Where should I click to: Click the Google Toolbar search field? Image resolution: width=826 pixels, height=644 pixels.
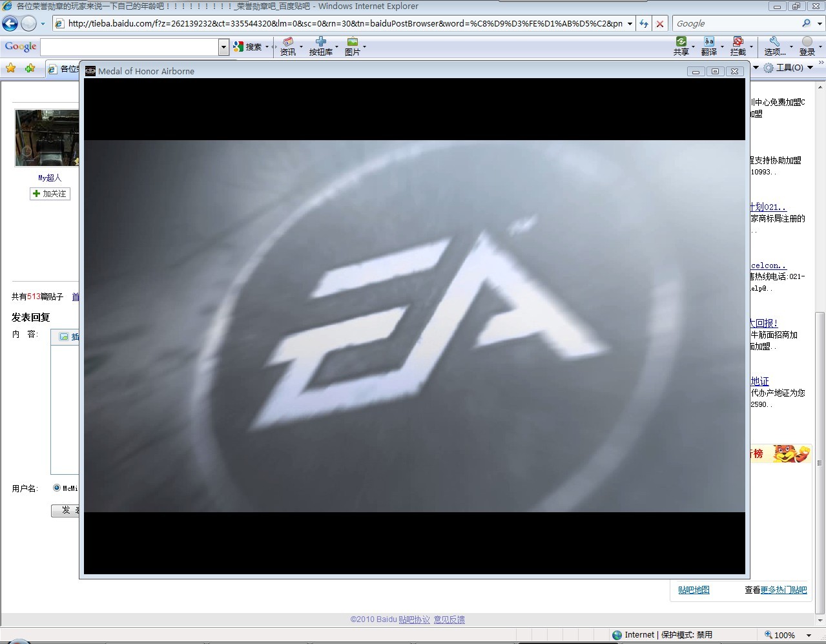130,47
